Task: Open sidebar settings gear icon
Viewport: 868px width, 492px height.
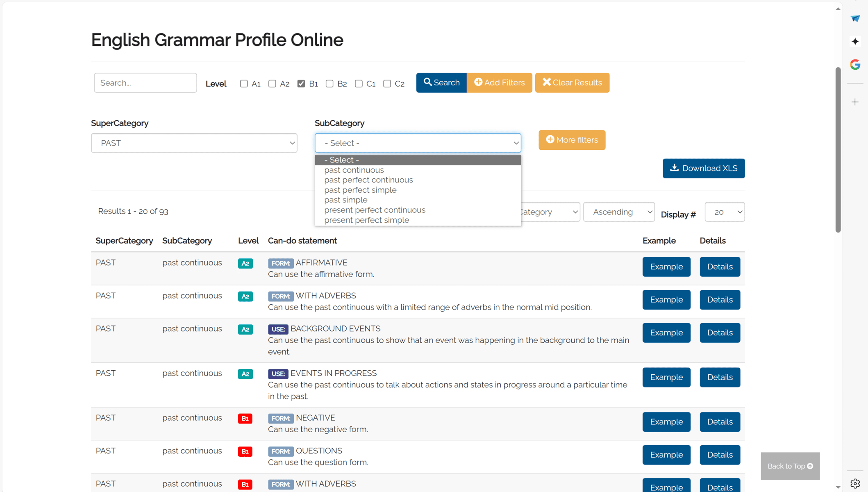Action: [x=855, y=483]
